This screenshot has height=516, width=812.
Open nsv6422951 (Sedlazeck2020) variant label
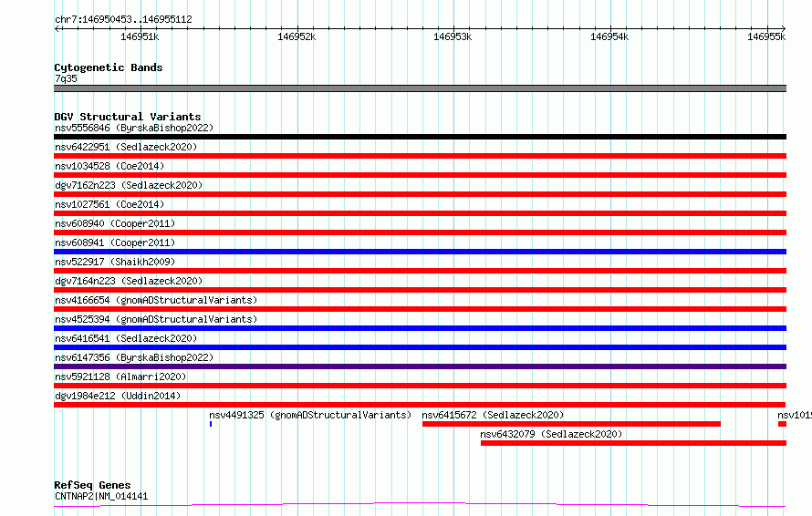pos(126,147)
